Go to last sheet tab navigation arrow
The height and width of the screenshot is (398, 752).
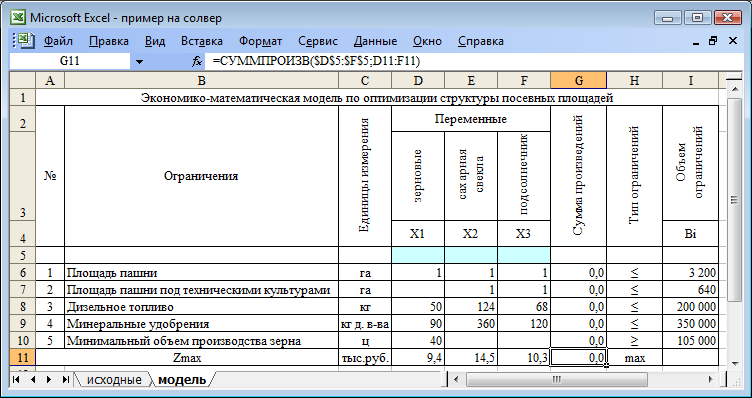coord(66,379)
